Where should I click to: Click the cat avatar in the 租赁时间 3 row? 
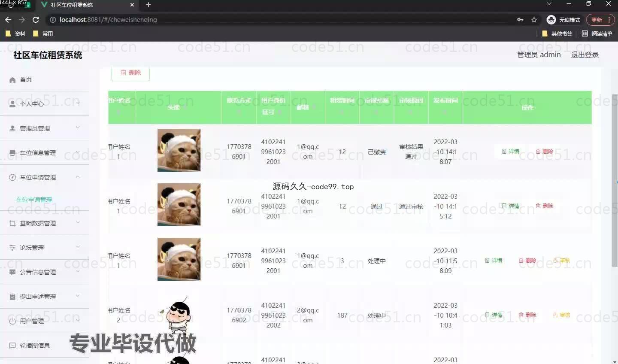coord(179,259)
